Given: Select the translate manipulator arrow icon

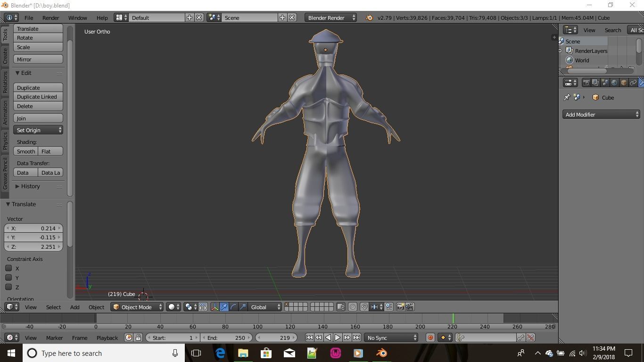Looking at the screenshot, I should (x=224, y=307).
